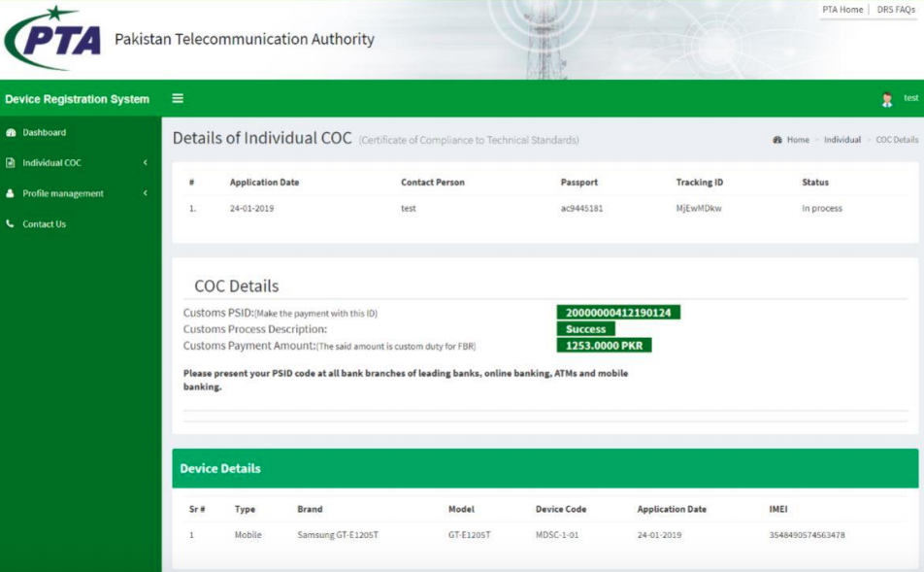924x572 pixels.
Task: Click the user avatar icon
Action: 887,99
